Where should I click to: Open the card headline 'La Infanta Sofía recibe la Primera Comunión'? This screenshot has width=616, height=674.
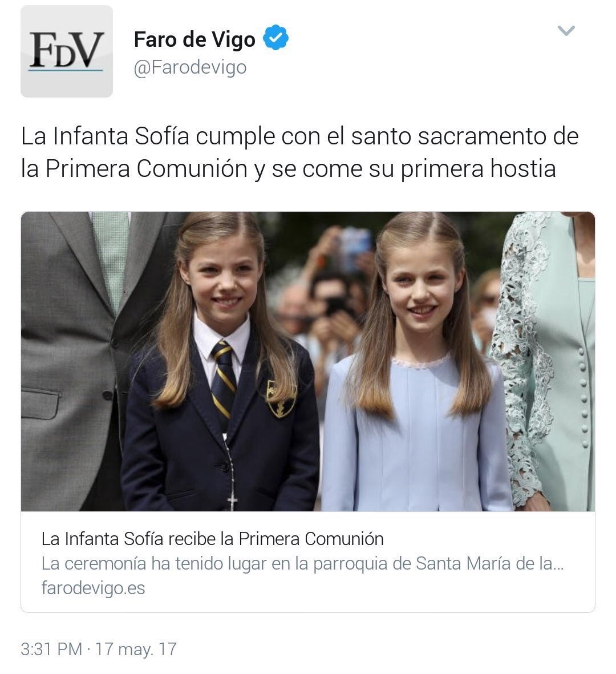213,539
